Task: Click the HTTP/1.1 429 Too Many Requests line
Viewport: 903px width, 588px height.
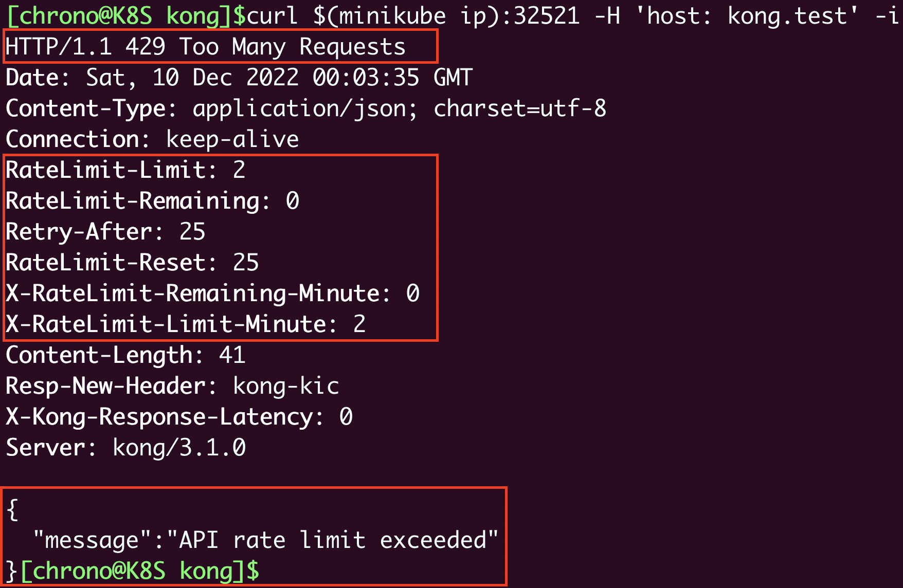Action: 206,47
